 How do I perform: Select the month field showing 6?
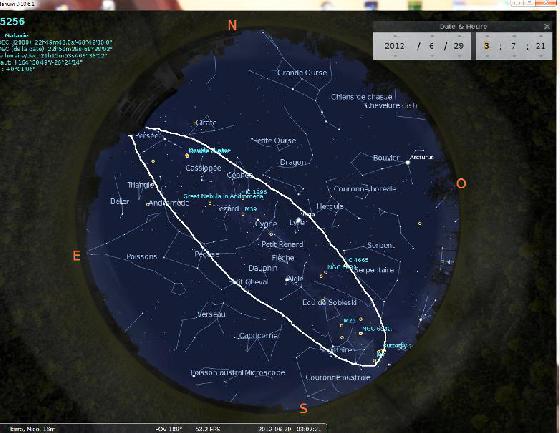click(x=431, y=46)
